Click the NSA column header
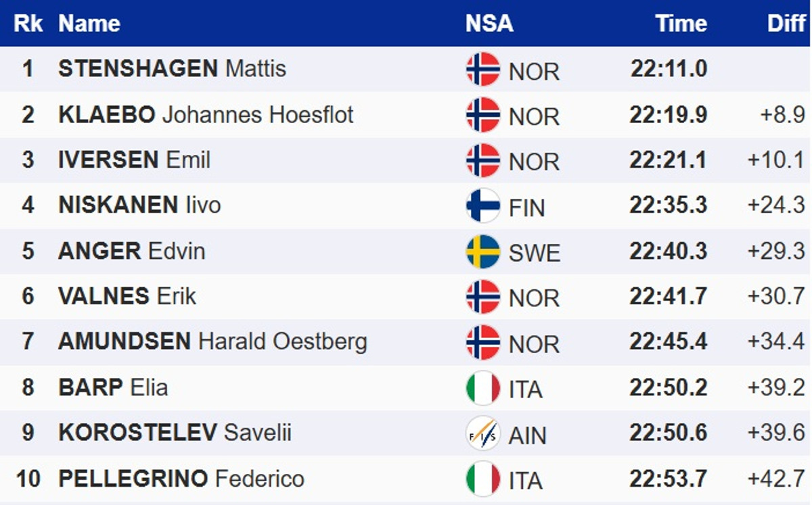 coord(489,24)
